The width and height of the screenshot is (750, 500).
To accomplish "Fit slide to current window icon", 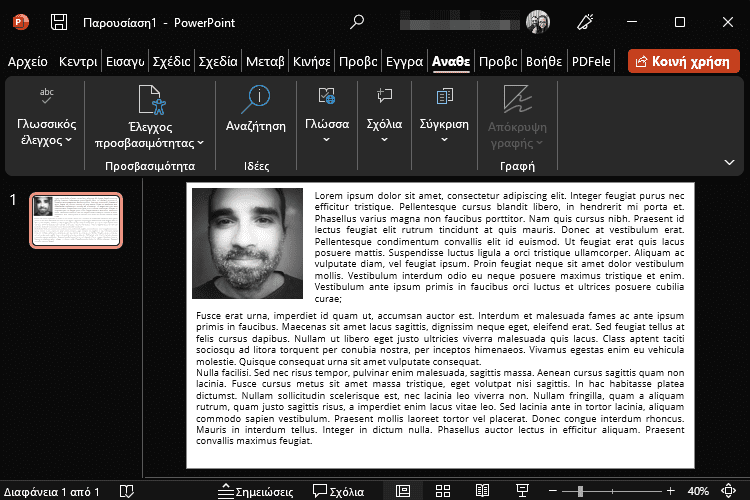I will (728, 491).
